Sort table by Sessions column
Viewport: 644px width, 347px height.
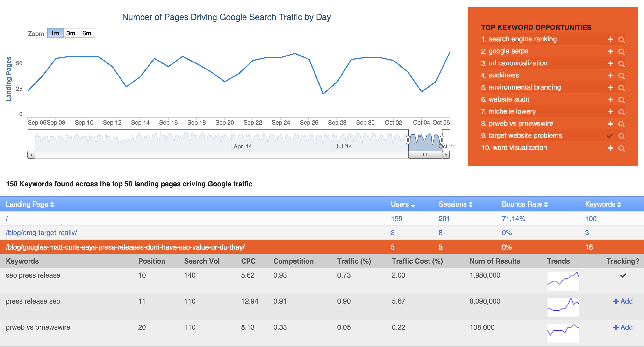click(456, 204)
